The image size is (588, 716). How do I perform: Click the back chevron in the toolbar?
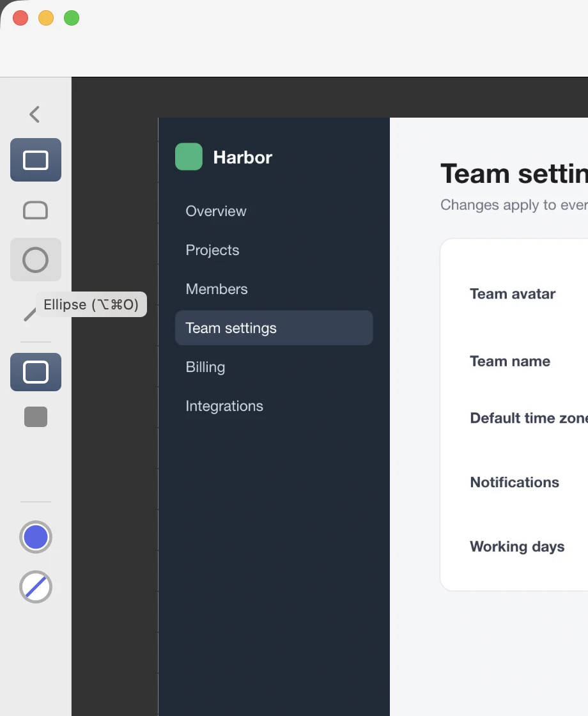pos(35,114)
